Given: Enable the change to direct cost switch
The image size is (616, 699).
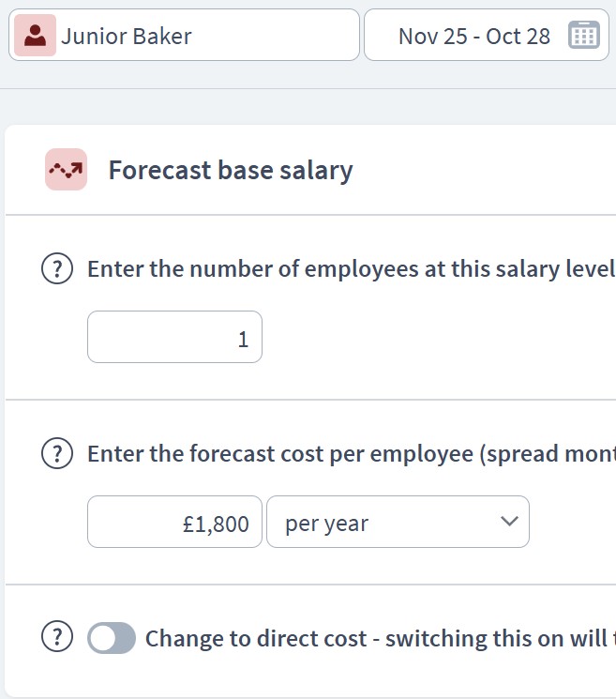Looking at the screenshot, I should coord(112,638).
